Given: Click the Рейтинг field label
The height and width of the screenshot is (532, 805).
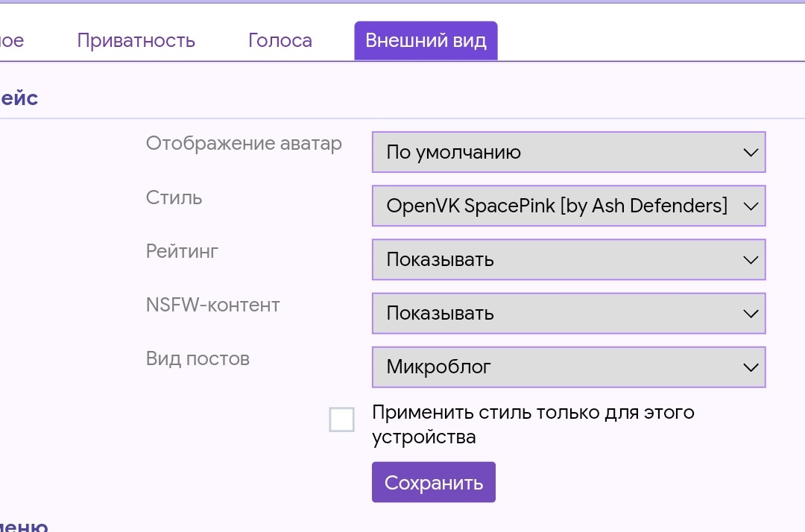Looking at the screenshot, I should coord(182,251).
